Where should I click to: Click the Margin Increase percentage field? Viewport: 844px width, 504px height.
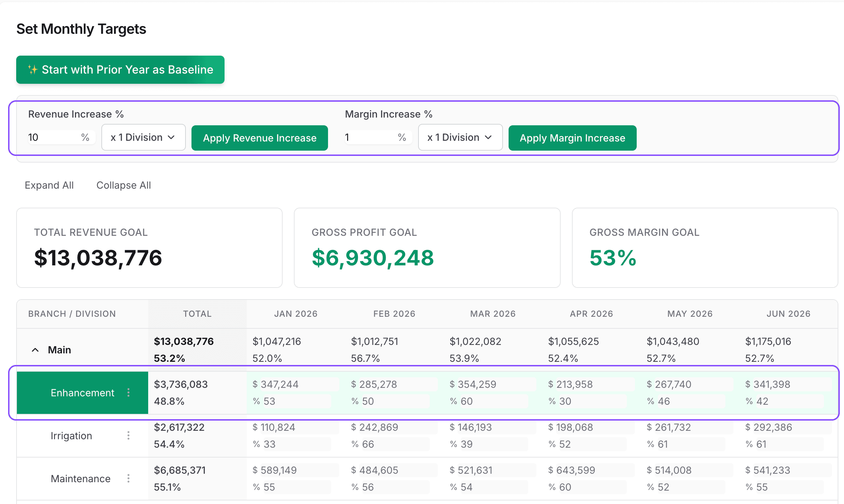point(370,137)
